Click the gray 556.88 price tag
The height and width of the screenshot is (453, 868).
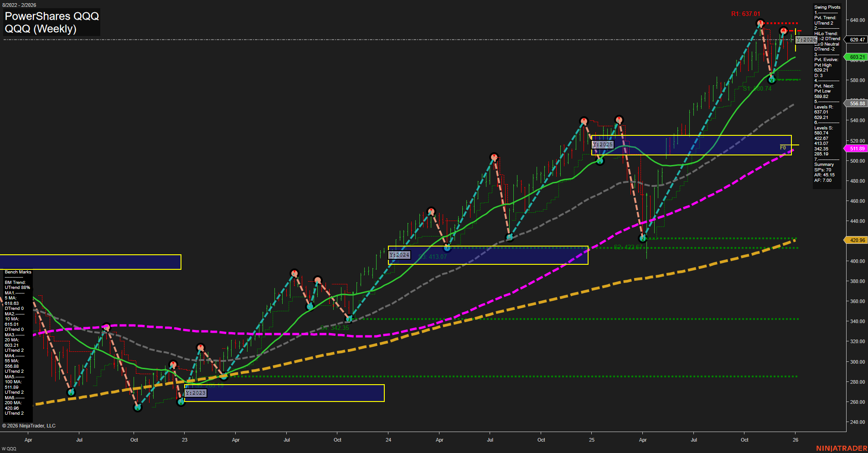pos(857,103)
